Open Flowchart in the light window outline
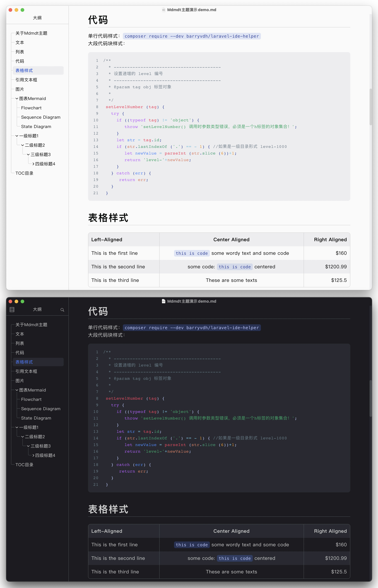 point(31,108)
